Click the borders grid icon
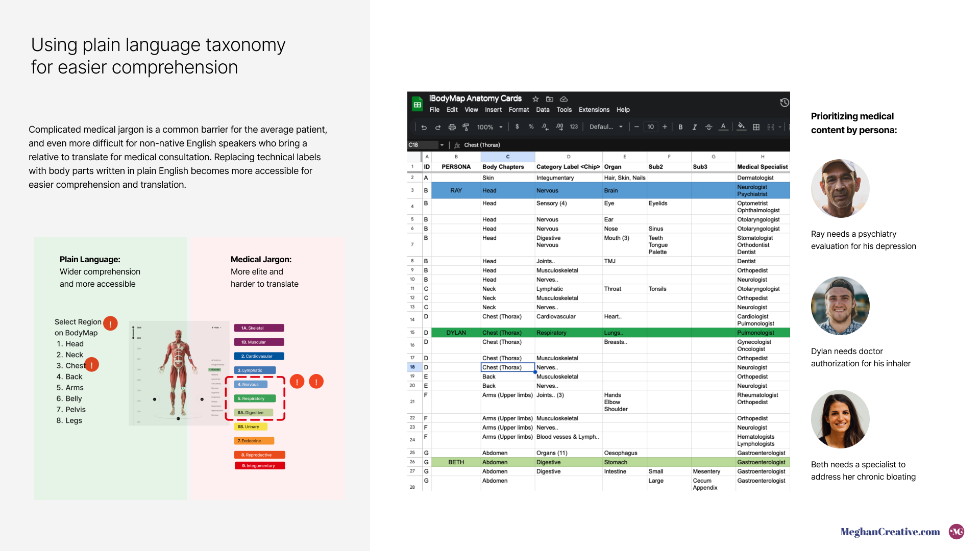980x551 pixels. 756,127
